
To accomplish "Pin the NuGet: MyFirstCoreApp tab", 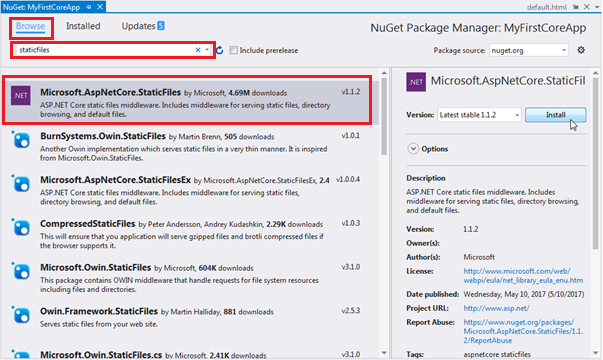I will pyautogui.click(x=89, y=7).
